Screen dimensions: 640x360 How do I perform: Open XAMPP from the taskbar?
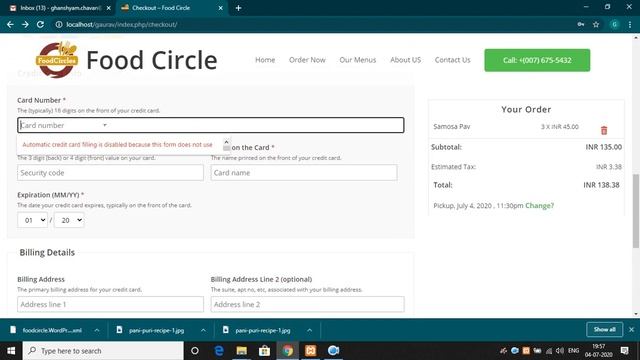pos(311,351)
